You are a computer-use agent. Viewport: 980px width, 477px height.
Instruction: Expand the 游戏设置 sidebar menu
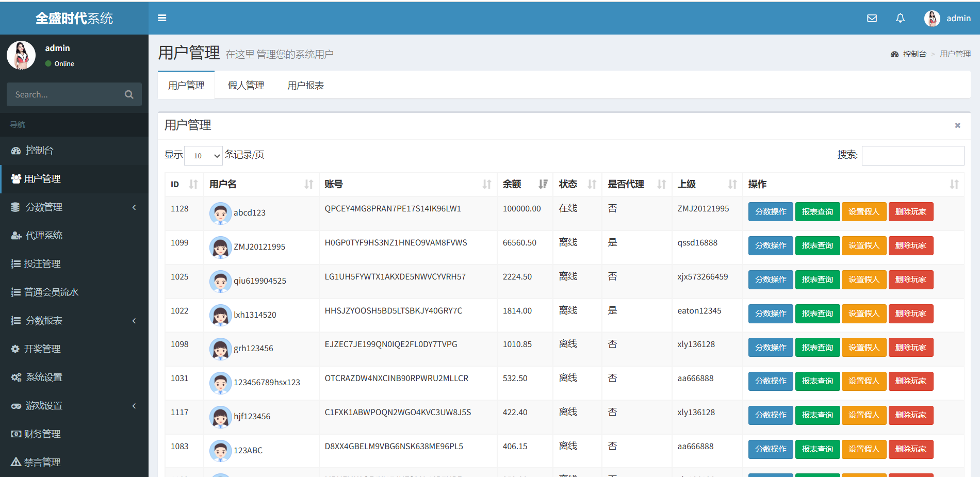tap(74, 406)
